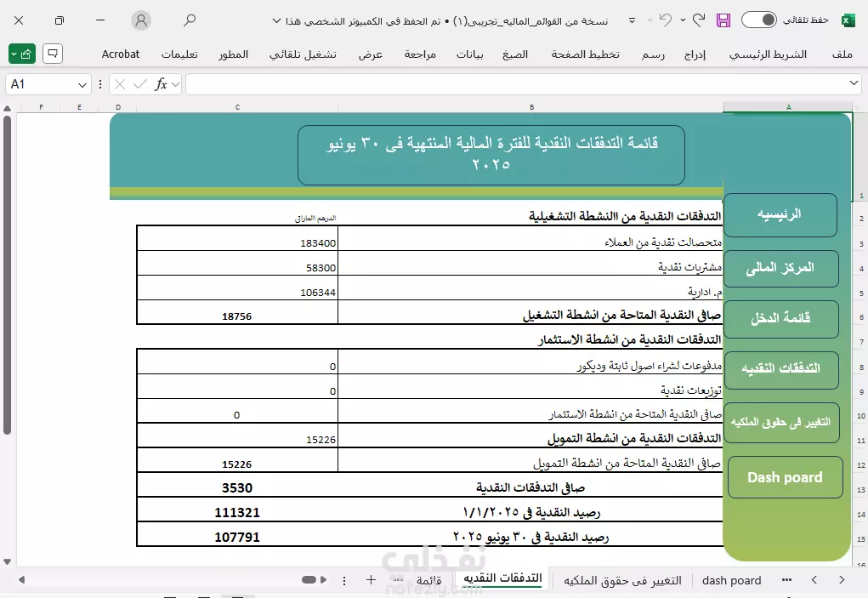Screen dimensions: 868x598
Task: Open the الصيغ (Formulas) tab
Action: coord(515,54)
